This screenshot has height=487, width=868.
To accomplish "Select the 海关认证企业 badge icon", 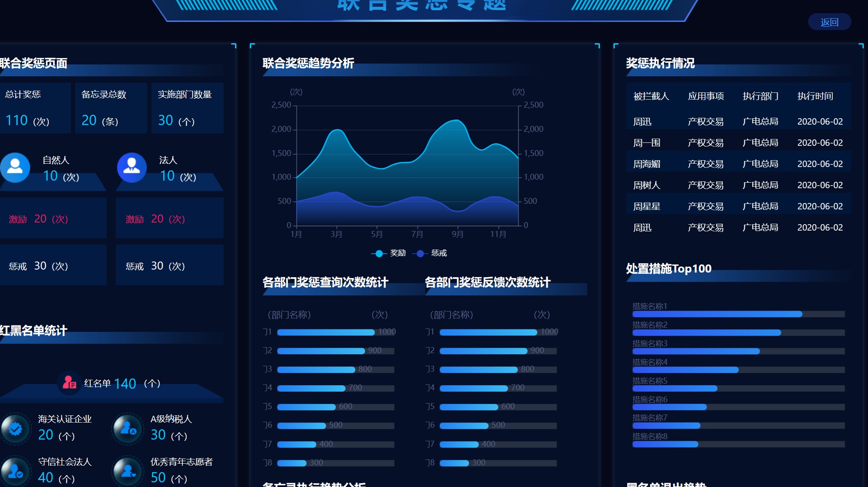I will [15, 429].
